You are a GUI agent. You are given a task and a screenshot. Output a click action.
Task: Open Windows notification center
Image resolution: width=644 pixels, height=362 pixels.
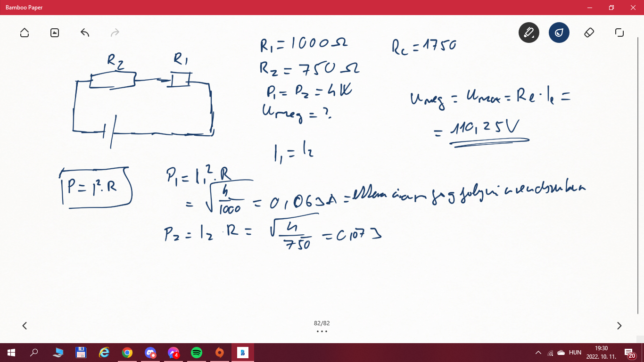click(630, 353)
